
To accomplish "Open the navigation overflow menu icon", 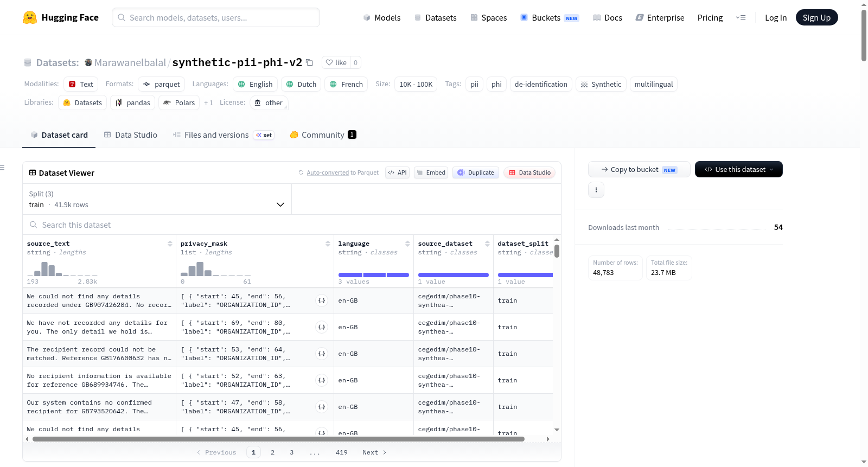I will [741, 17].
